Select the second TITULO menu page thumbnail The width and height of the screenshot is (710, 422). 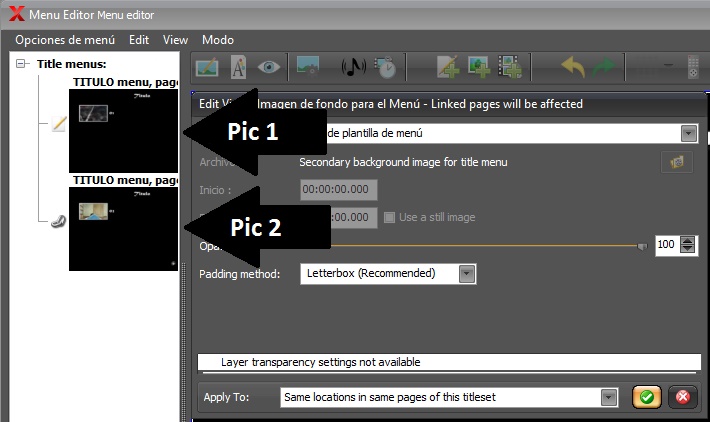click(123, 229)
